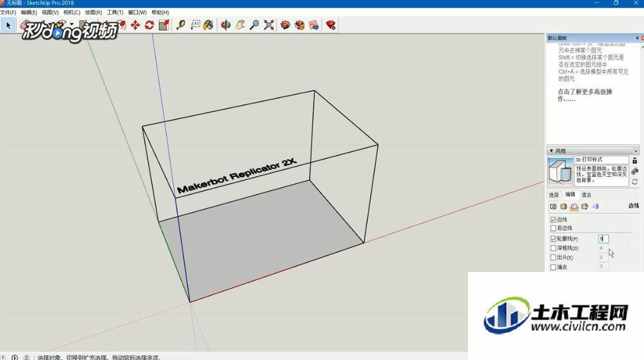Select the Move tool with red arrows
The height and width of the screenshot is (360, 644).
[x=135, y=25]
